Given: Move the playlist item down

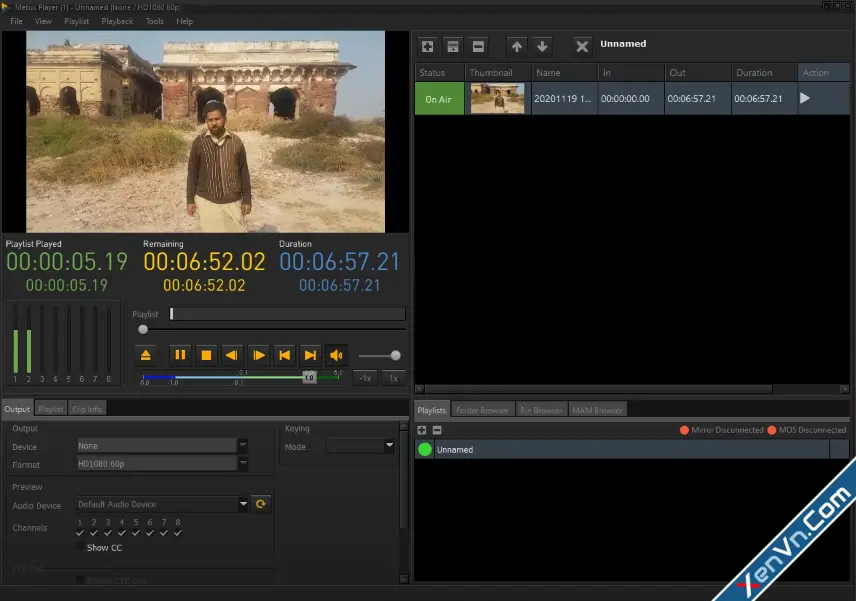Looking at the screenshot, I should tap(542, 46).
